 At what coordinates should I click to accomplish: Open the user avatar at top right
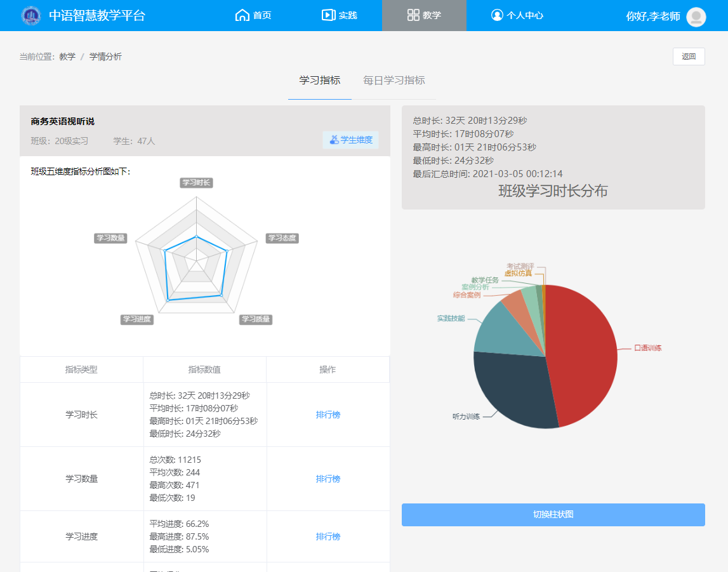click(x=696, y=17)
